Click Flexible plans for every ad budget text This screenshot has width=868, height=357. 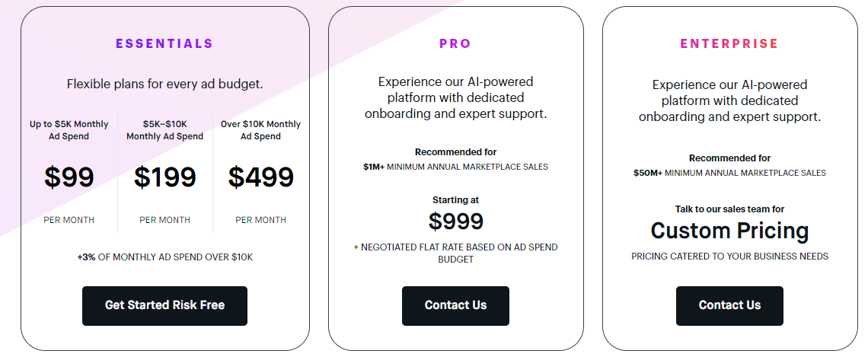point(165,84)
